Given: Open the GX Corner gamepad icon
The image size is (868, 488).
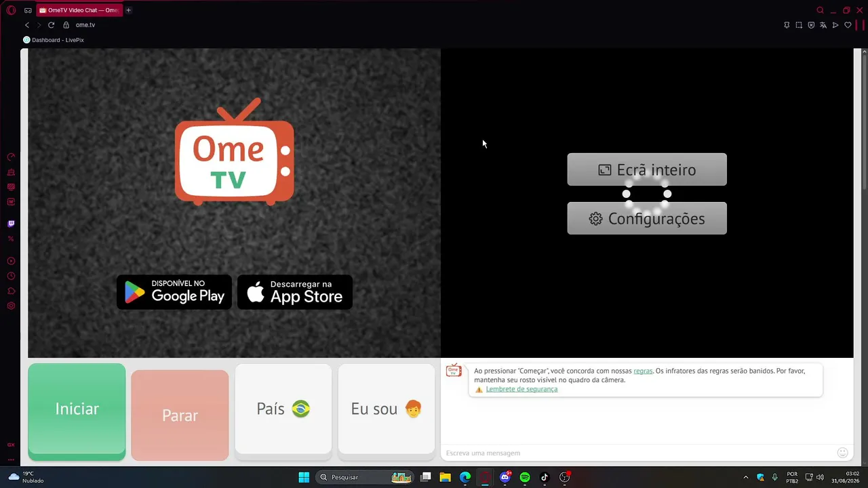Looking at the screenshot, I should (28, 10).
